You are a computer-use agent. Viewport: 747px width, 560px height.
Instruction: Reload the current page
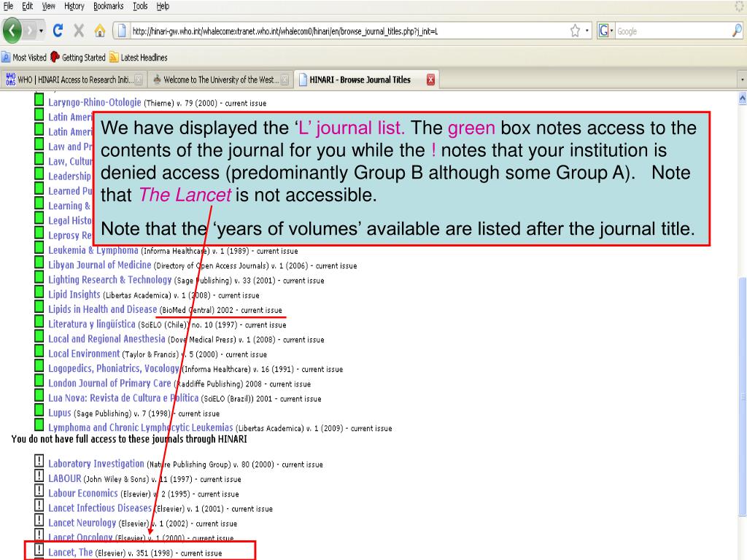coord(58,31)
